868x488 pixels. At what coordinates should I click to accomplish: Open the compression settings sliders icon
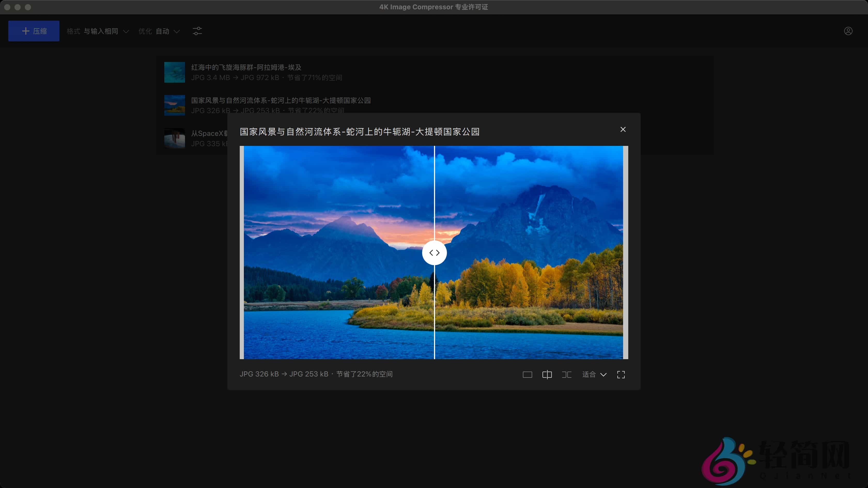pos(197,31)
